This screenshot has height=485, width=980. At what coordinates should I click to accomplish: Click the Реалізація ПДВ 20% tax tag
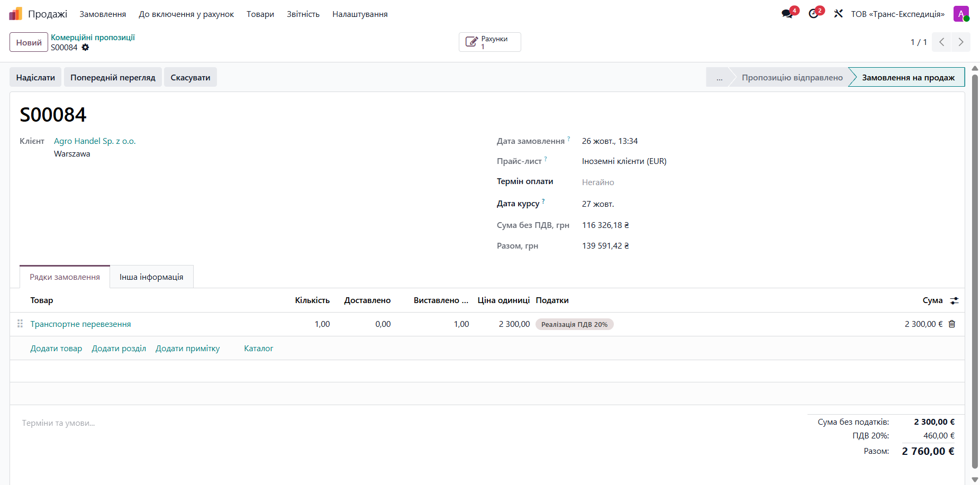coord(574,324)
